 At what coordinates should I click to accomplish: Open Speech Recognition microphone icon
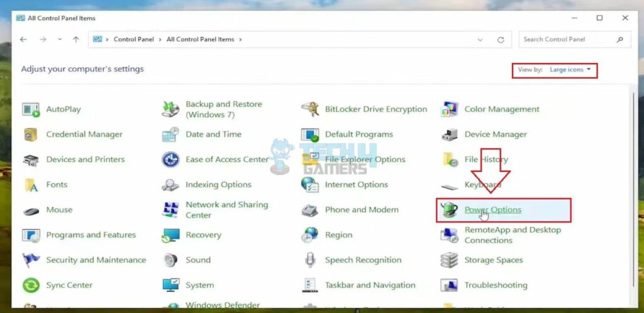(310, 260)
